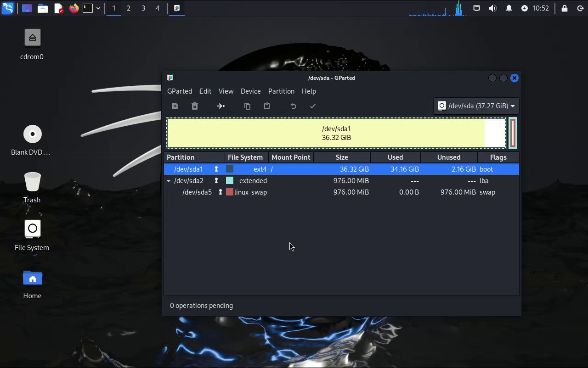This screenshot has height=368, width=588.
Task: Switch to workspace 2
Action: click(x=129, y=8)
